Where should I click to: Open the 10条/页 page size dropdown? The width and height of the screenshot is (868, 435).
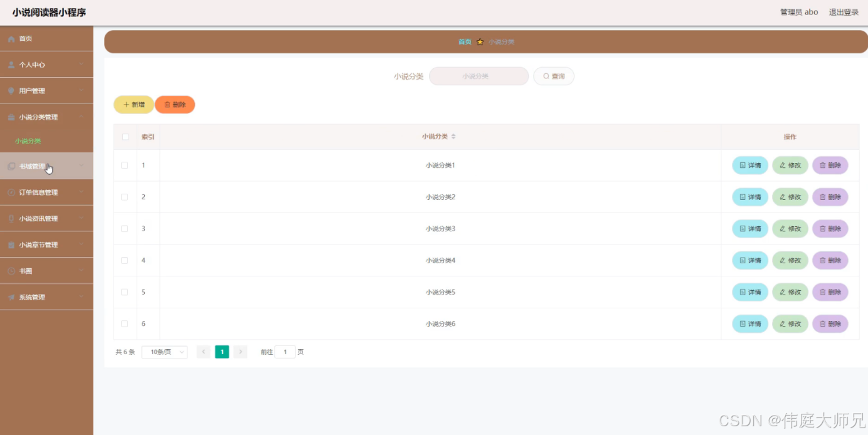pyautogui.click(x=164, y=352)
